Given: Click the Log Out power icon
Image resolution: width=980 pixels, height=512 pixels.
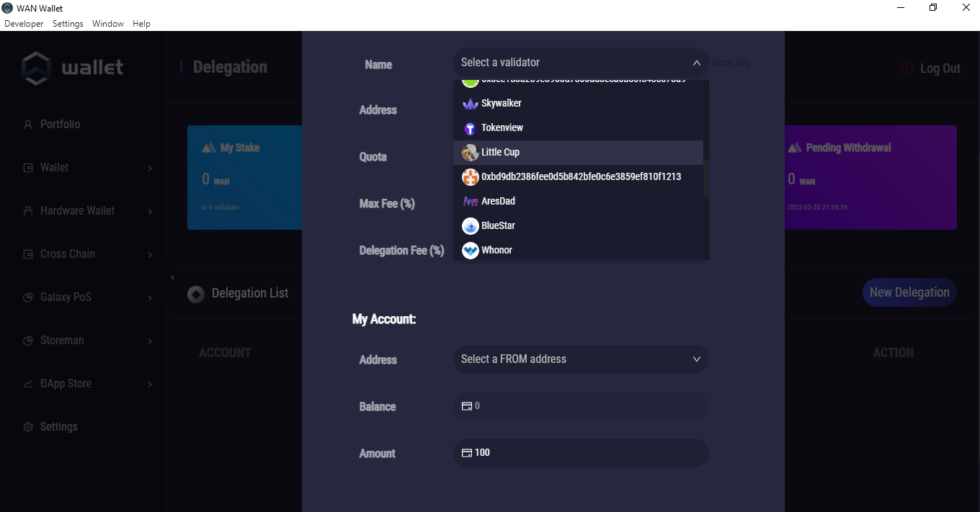Looking at the screenshot, I should 907,68.
